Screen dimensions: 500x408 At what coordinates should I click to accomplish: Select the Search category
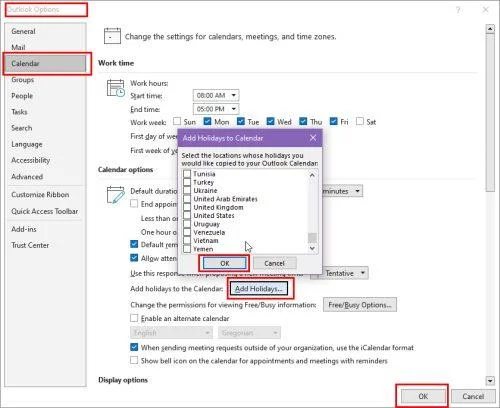pos(45,128)
